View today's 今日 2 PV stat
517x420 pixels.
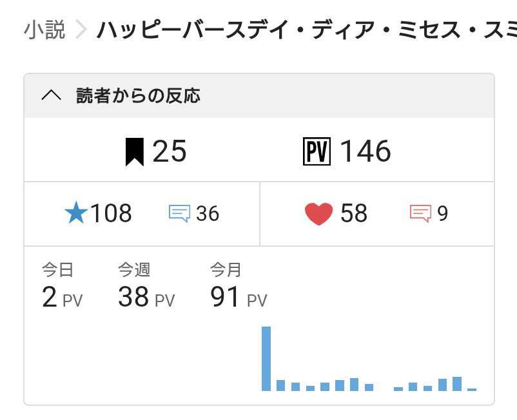click(62, 287)
